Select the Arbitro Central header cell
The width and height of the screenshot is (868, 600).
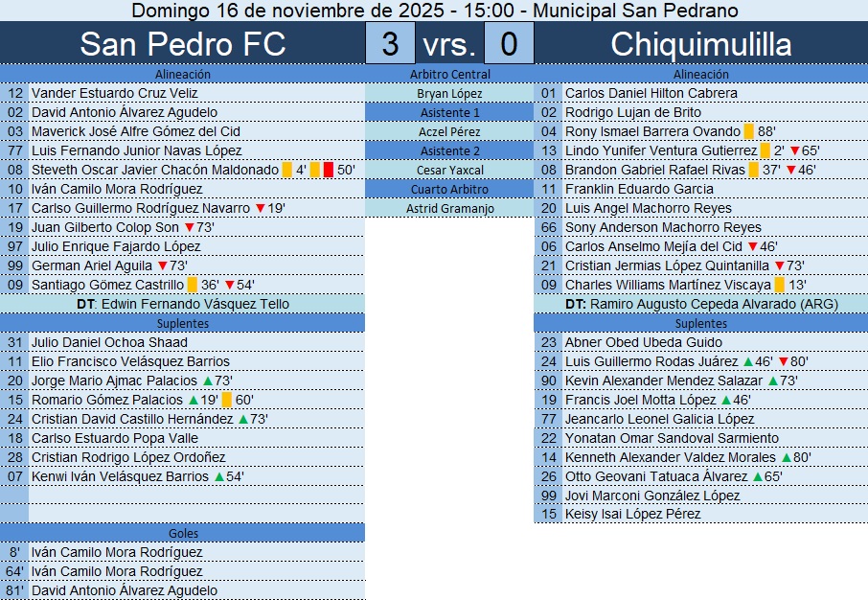pos(449,74)
